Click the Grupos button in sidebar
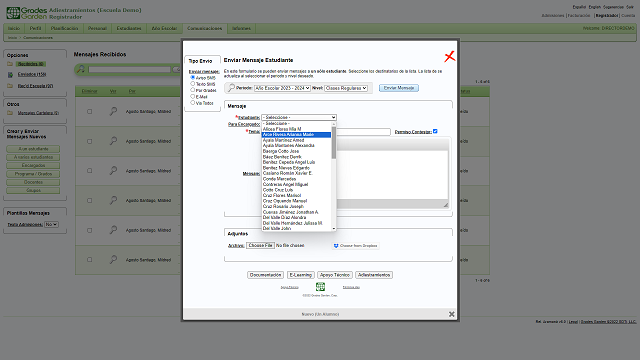Viewport: 640px width, 360px height. click(33, 191)
